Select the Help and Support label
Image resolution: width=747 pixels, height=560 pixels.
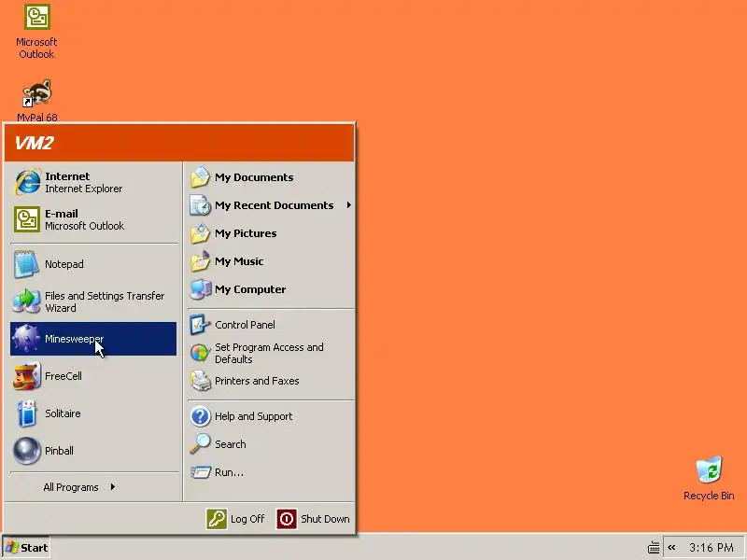tap(253, 416)
